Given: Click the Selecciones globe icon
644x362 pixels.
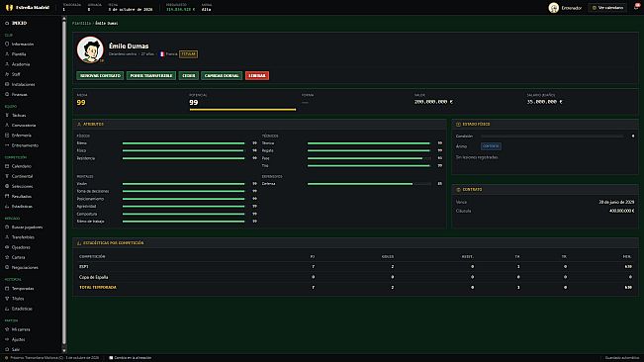Looking at the screenshot, I should (7, 186).
